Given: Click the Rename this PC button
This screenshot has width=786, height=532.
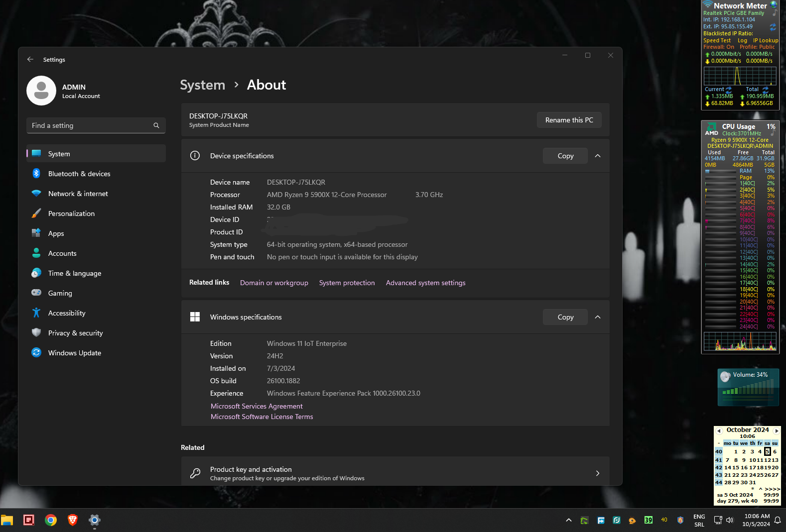Looking at the screenshot, I should point(569,120).
